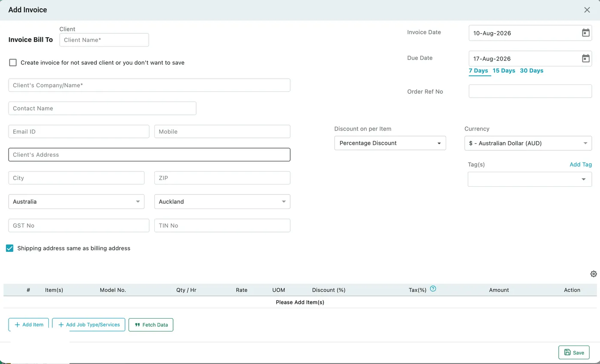
Task: Open the Australia country dropdown
Action: tap(76, 202)
